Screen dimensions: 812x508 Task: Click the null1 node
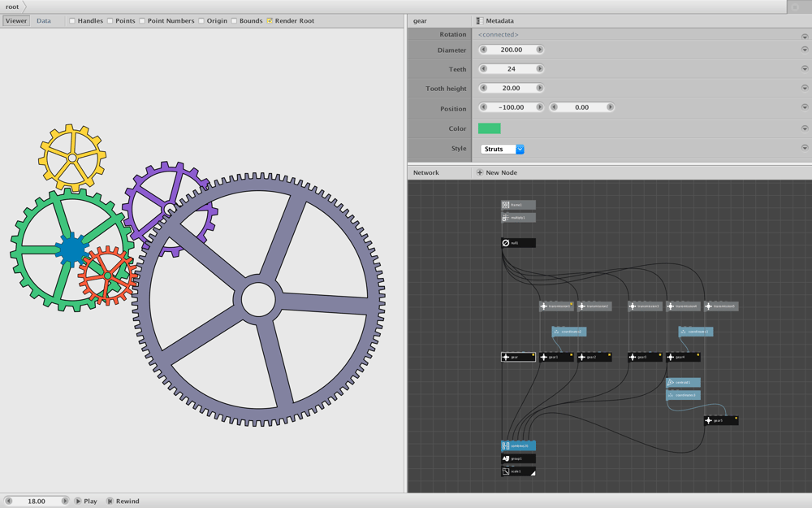[x=518, y=242]
